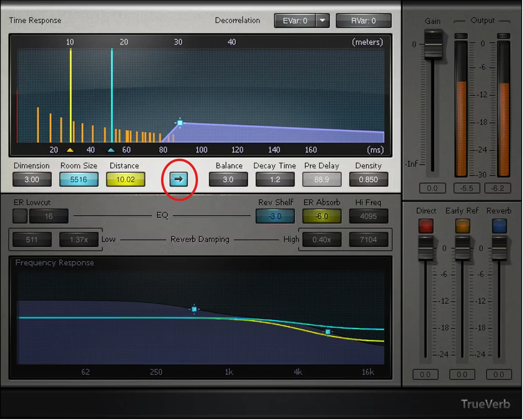This screenshot has width=523, height=420.
Task: Select the high damping ratio 0.40x
Action: click(322, 240)
